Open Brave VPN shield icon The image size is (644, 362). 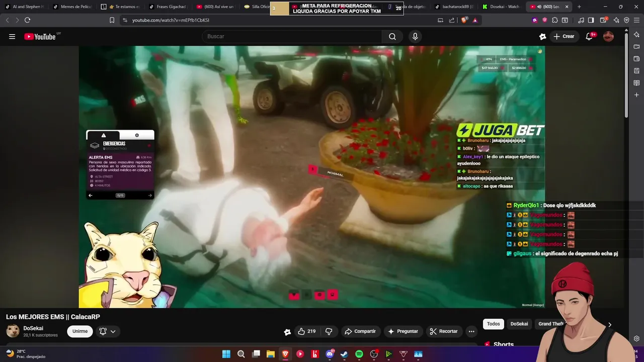click(x=626, y=20)
